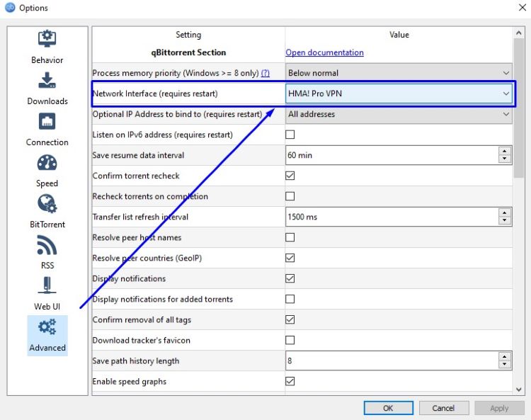Open the BitTorrent settings page icon
This screenshot has width=531, height=420.
pos(47,203)
